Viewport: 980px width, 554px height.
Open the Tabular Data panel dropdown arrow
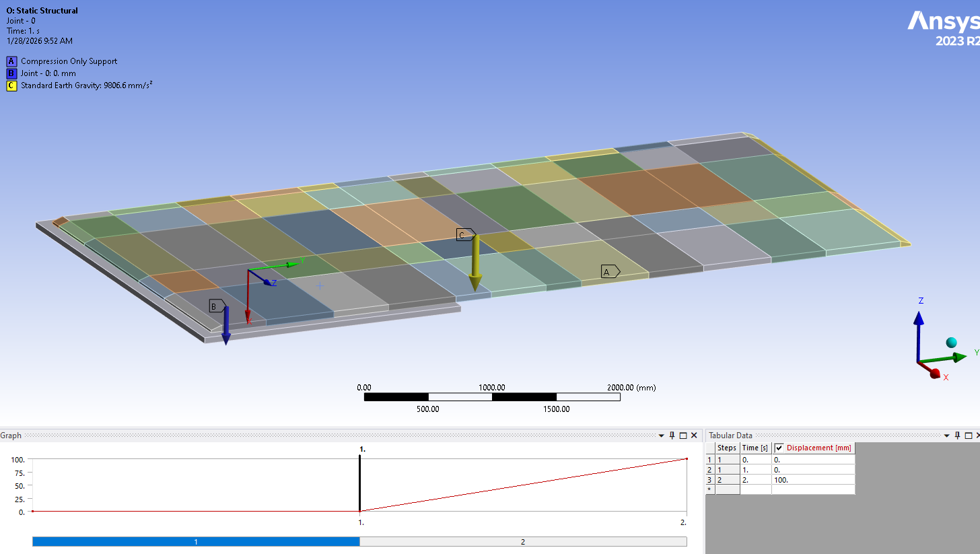(947, 436)
